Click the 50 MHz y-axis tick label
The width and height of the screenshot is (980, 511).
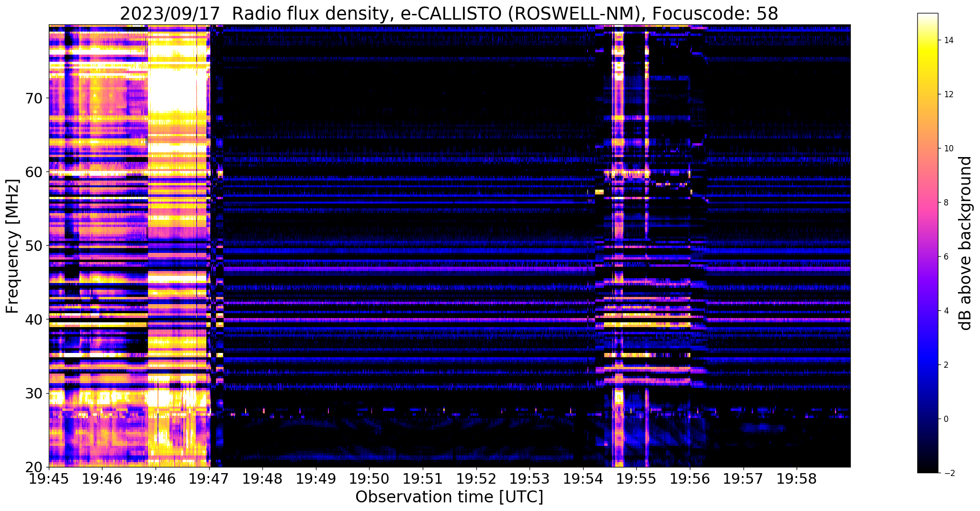tap(34, 246)
